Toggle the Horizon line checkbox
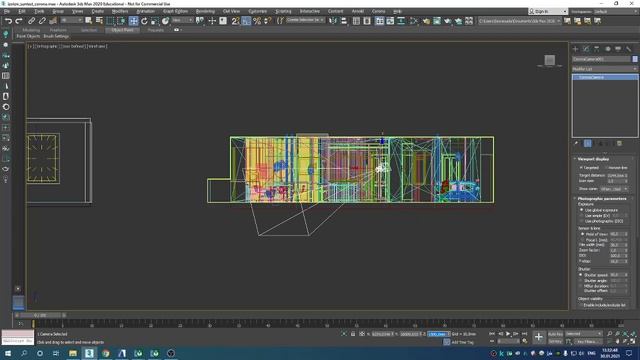The height and width of the screenshot is (360, 640). (607, 168)
